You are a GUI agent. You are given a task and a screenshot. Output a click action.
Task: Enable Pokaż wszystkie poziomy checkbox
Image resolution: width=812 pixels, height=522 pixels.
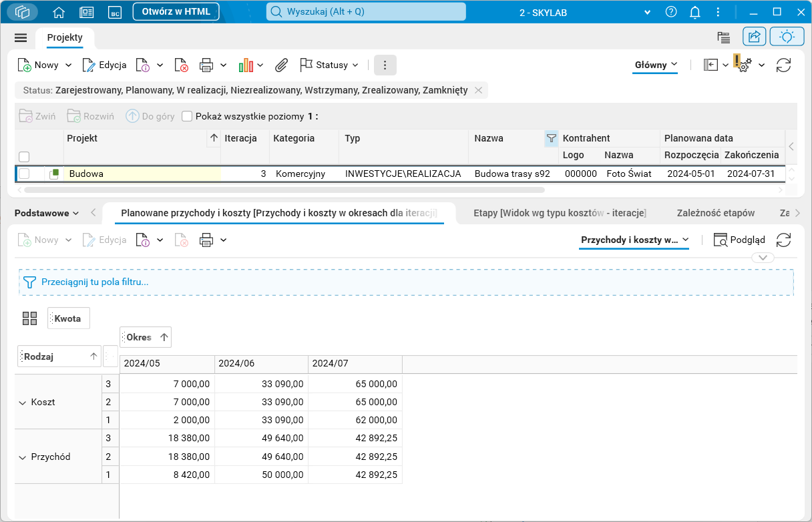point(187,116)
